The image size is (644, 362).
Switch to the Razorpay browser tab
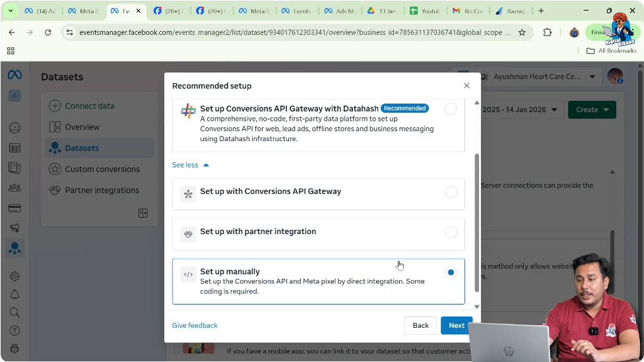click(x=510, y=11)
